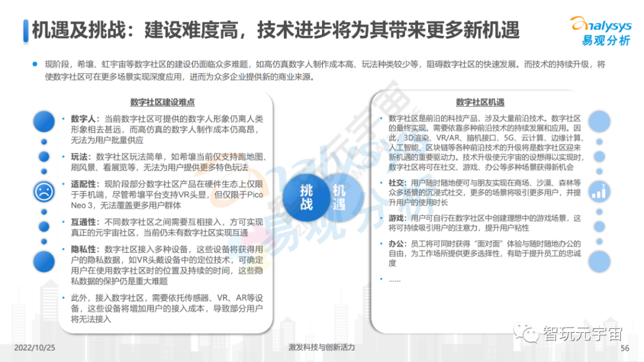Click the 智玩元宇宙 text
This screenshot has width=644, height=362.
(583, 333)
